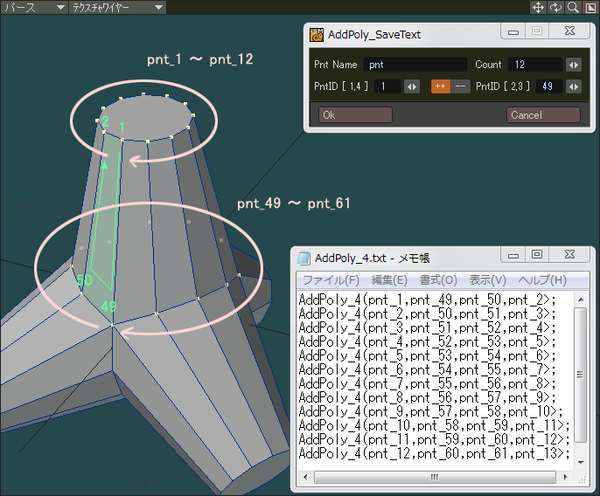The height and width of the screenshot is (496, 600).
Task: Open the ファイル(F) menu in Notepad
Action: tap(331, 280)
